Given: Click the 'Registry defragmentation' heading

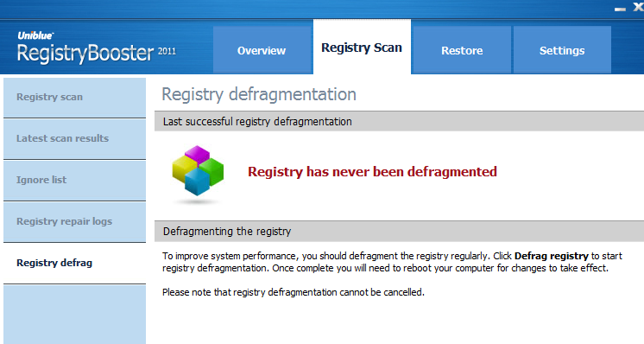Looking at the screenshot, I should point(259,94).
